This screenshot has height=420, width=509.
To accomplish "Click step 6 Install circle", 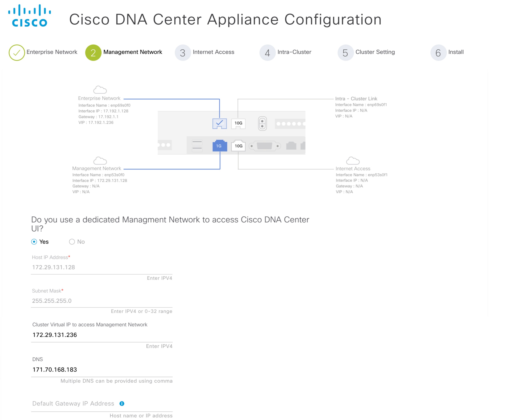I will pyautogui.click(x=438, y=53).
